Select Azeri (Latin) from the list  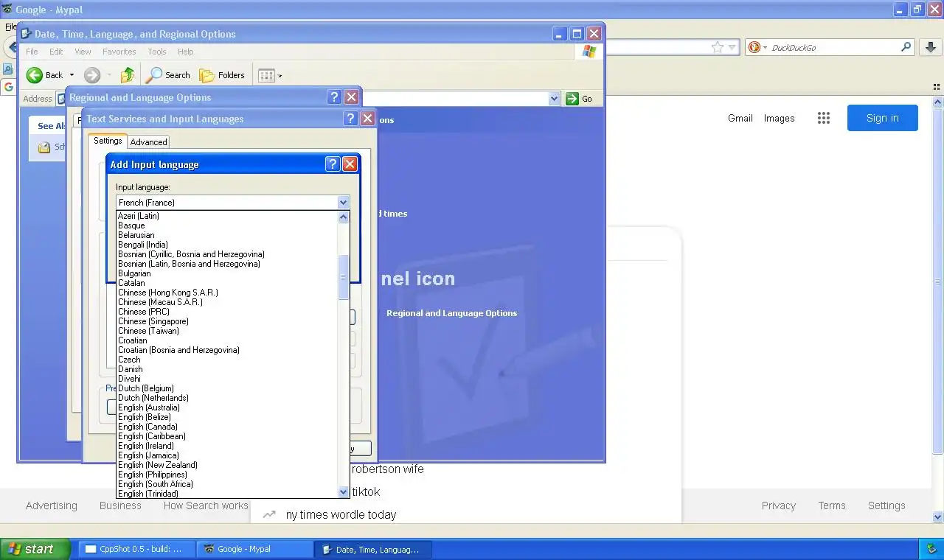click(227, 216)
